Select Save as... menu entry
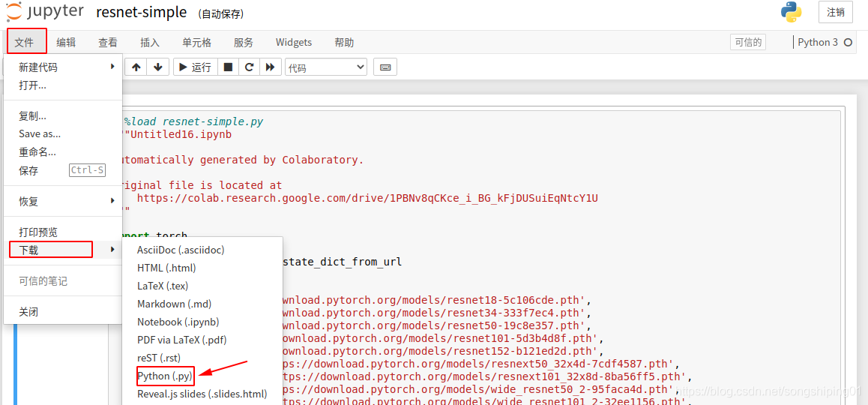 coord(63,133)
